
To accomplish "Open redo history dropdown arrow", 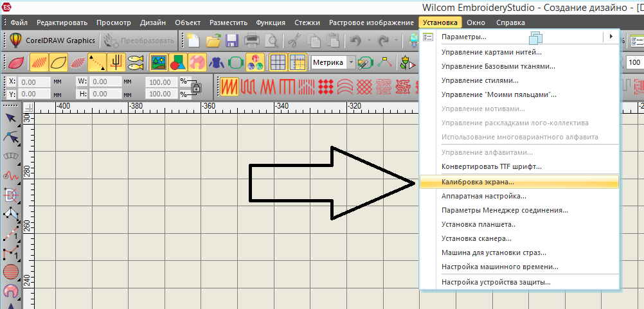I will 397,40.
